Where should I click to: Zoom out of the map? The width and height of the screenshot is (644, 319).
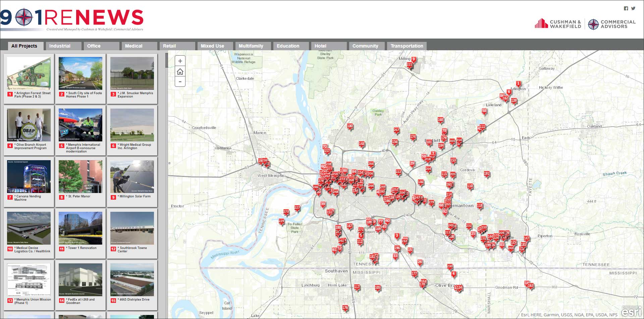pyautogui.click(x=180, y=82)
